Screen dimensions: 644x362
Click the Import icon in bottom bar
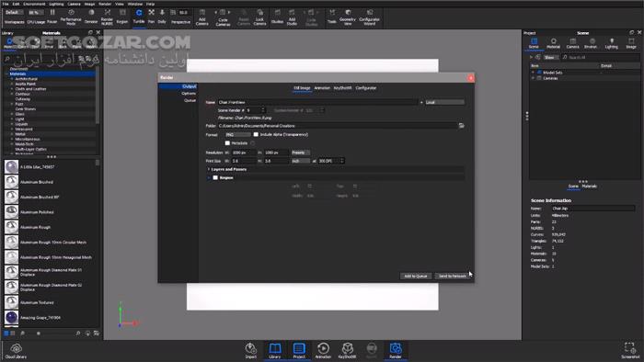click(x=250, y=351)
